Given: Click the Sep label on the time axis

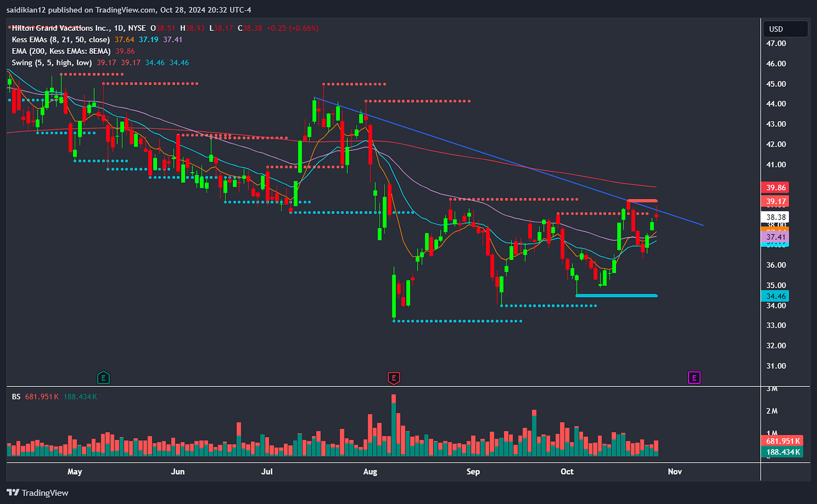Looking at the screenshot, I should click(x=473, y=471).
